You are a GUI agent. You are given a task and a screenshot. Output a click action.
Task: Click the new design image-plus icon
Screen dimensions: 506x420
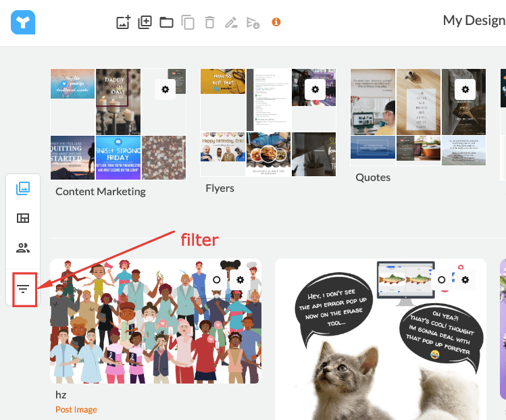point(123,22)
